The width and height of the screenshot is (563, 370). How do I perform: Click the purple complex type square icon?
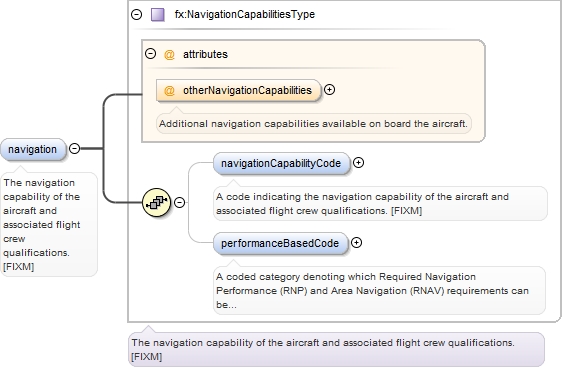click(x=158, y=15)
